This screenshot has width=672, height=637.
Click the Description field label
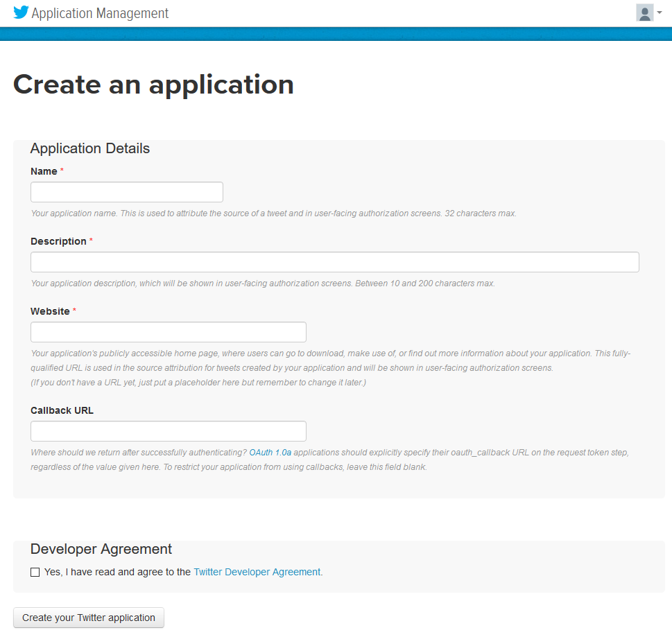tap(58, 241)
